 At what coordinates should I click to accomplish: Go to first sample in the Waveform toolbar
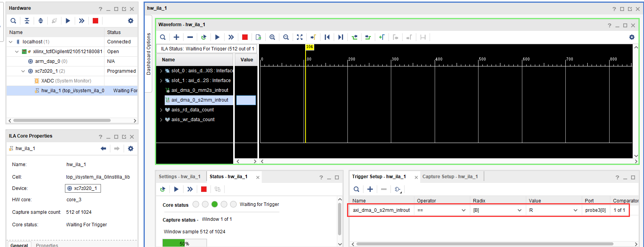(x=327, y=37)
